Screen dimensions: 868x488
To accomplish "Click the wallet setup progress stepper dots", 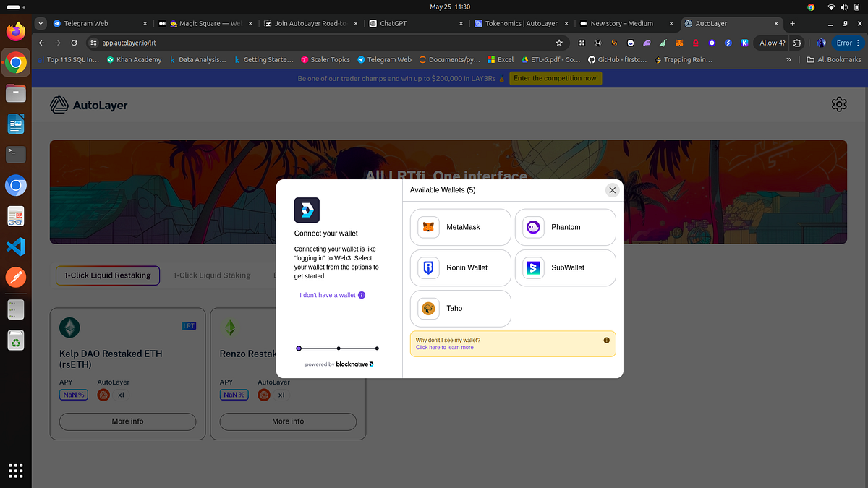I will pyautogui.click(x=337, y=348).
